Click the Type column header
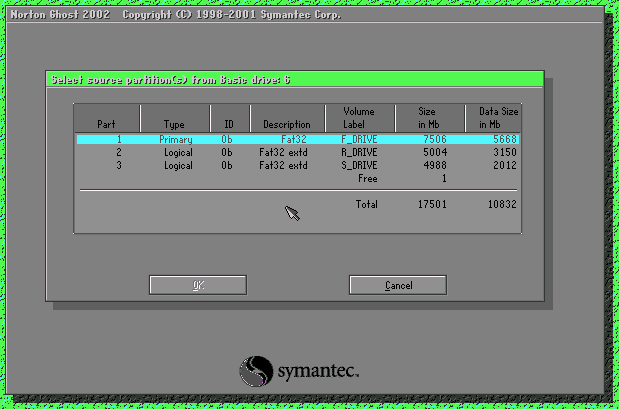 coord(175,124)
